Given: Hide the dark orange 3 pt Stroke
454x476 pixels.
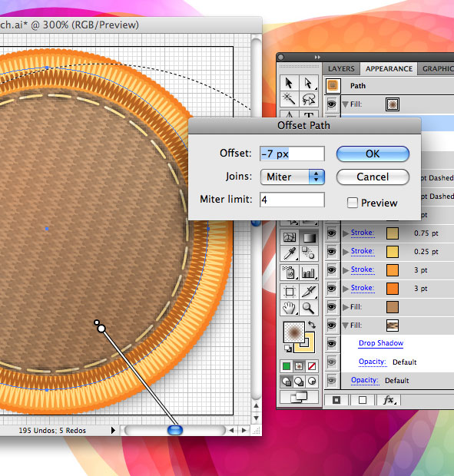Looking at the screenshot, I should pyautogui.click(x=332, y=289).
